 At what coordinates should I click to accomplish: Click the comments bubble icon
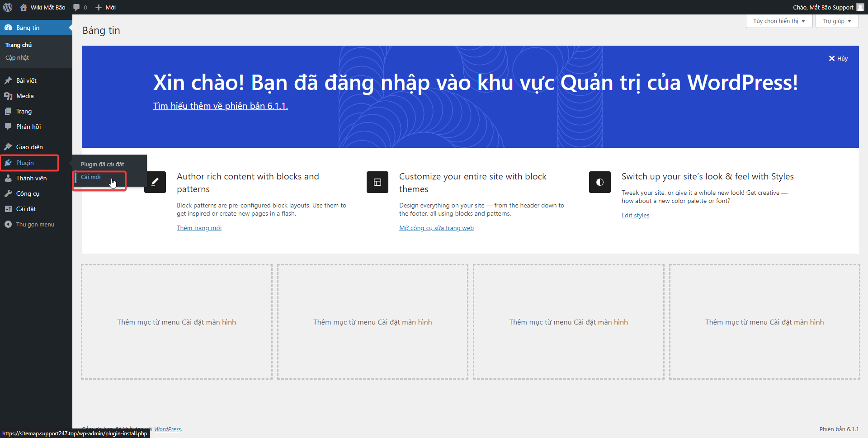76,7
